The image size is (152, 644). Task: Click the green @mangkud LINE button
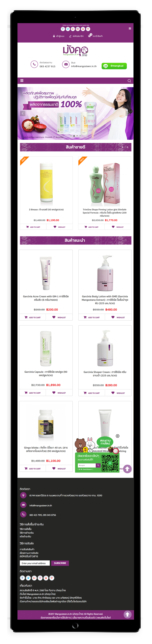click(x=114, y=66)
